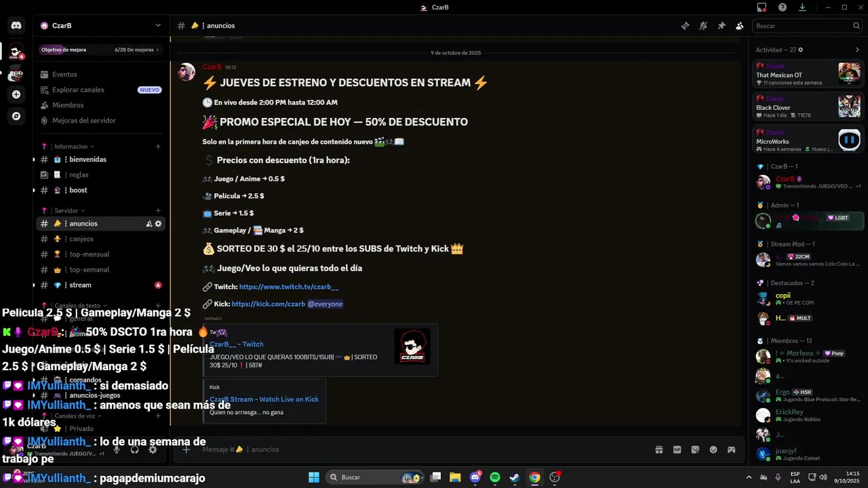Open Discover servers compass icon
The height and width of the screenshot is (488, 868).
point(16,117)
